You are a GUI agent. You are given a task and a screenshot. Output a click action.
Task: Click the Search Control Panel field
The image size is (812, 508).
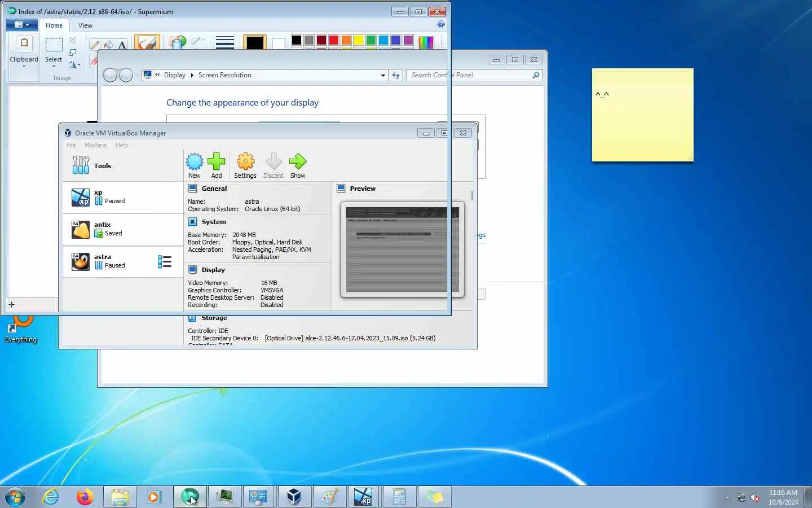click(x=474, y=75)
